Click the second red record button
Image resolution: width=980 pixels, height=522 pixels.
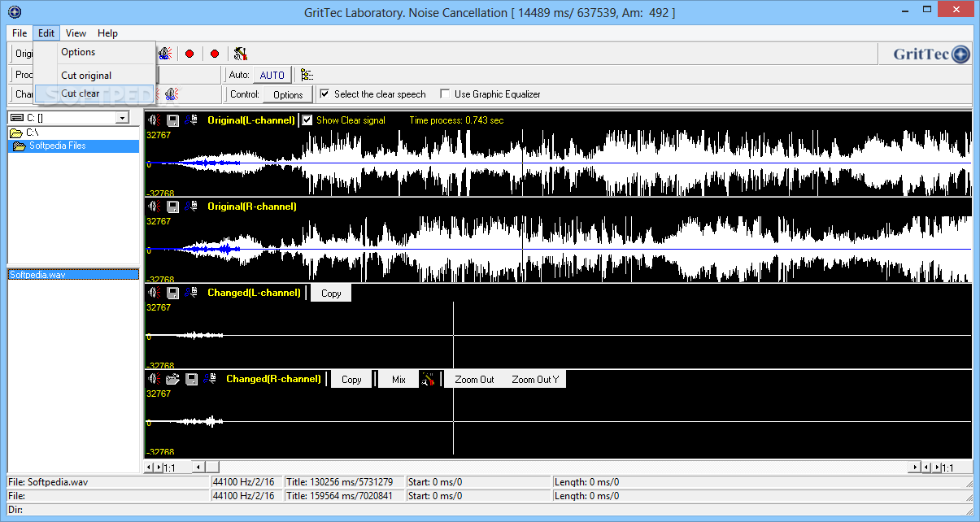215,54
